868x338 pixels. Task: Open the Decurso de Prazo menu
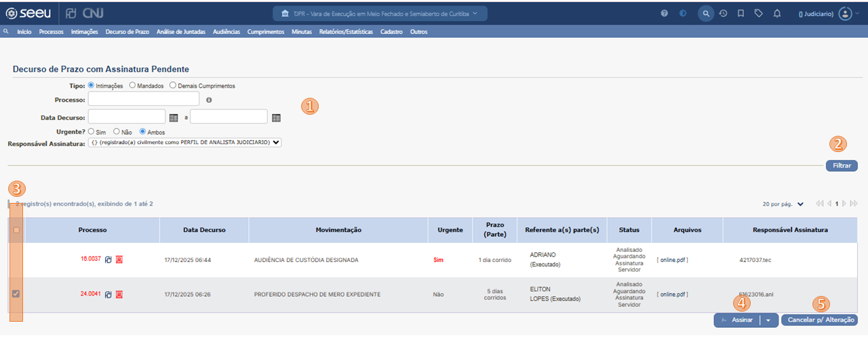(x=127, y=32)
